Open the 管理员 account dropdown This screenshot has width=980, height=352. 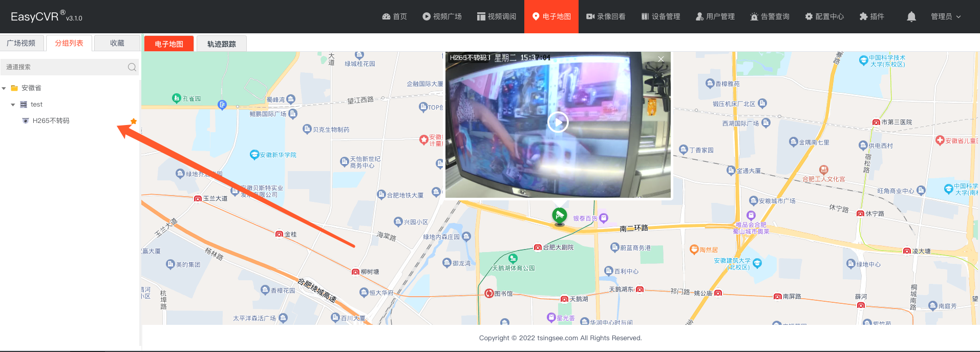946,16
